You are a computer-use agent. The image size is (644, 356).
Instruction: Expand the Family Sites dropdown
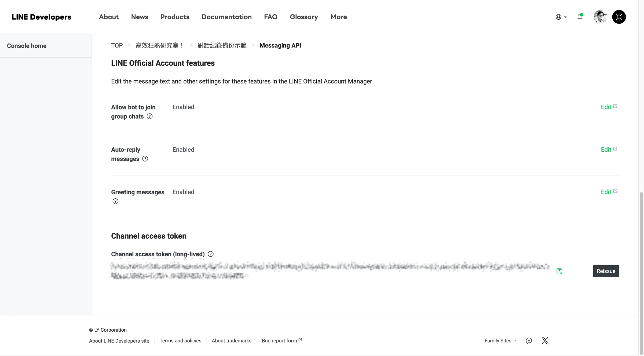click(500, 341)
